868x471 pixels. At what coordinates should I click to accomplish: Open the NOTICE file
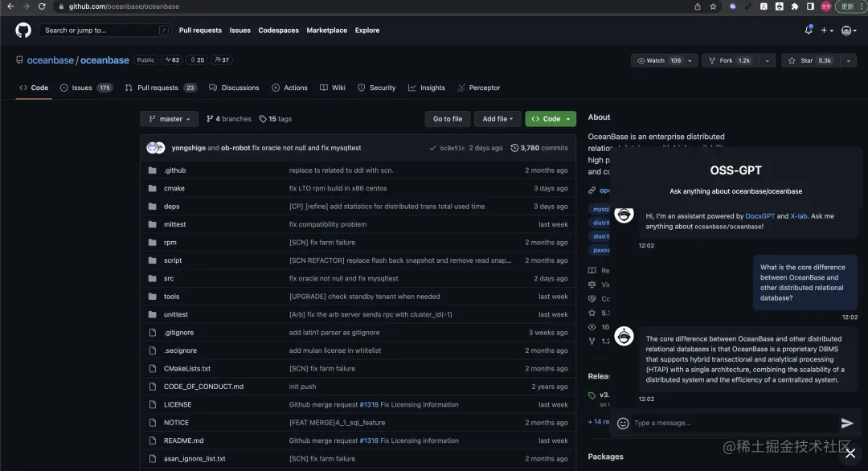tap(176, 422)
